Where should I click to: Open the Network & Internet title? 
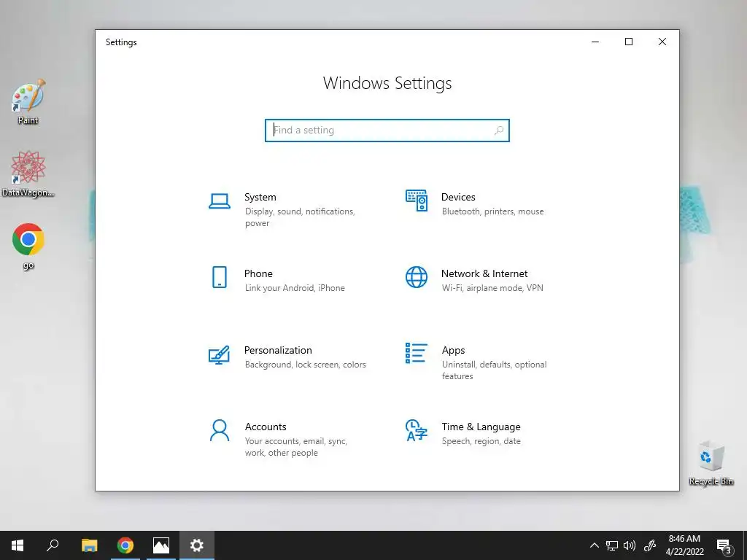(484, 274)
